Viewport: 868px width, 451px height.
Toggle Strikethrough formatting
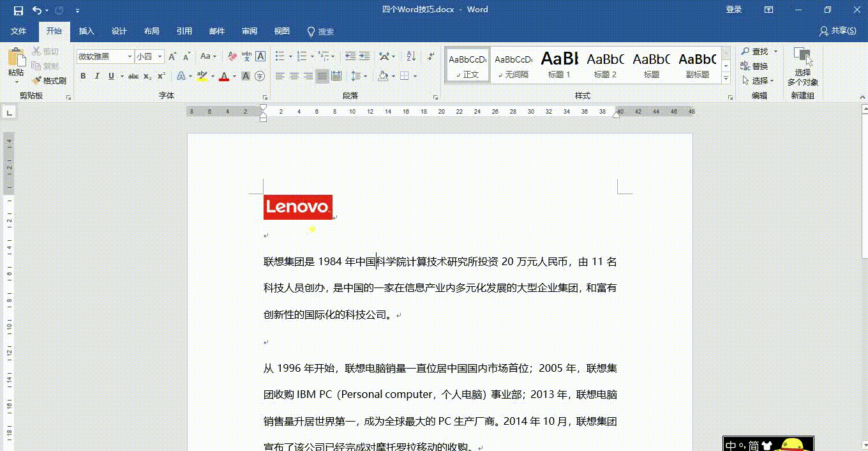tap(133, 76)
